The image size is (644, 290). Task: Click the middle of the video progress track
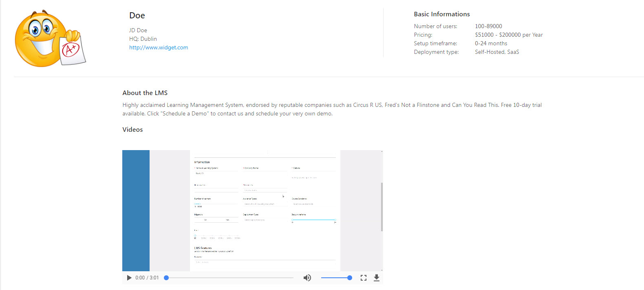pos(230,278)
